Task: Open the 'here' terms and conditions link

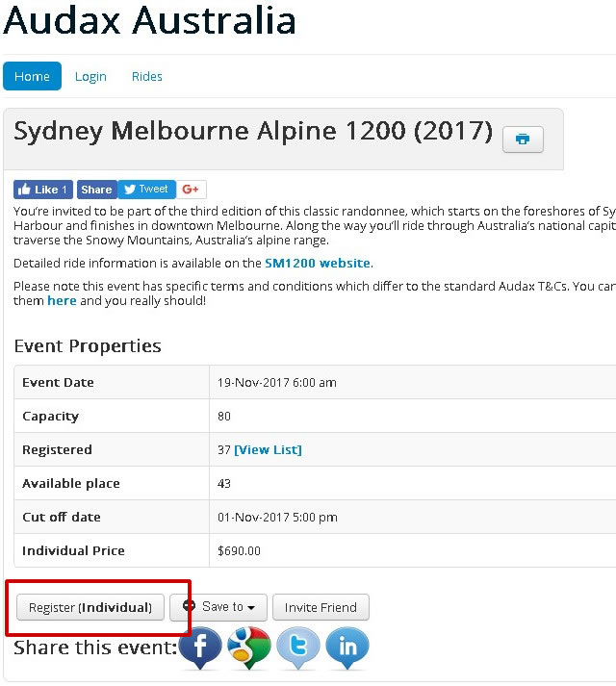Action: tap(62, 300)
